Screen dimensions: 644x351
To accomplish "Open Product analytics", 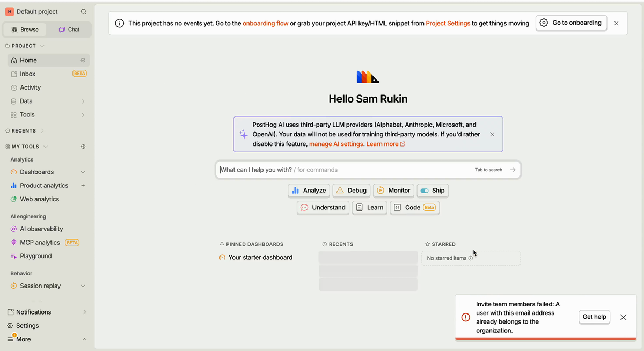I will pyautogui.click(x=43, y=186).
